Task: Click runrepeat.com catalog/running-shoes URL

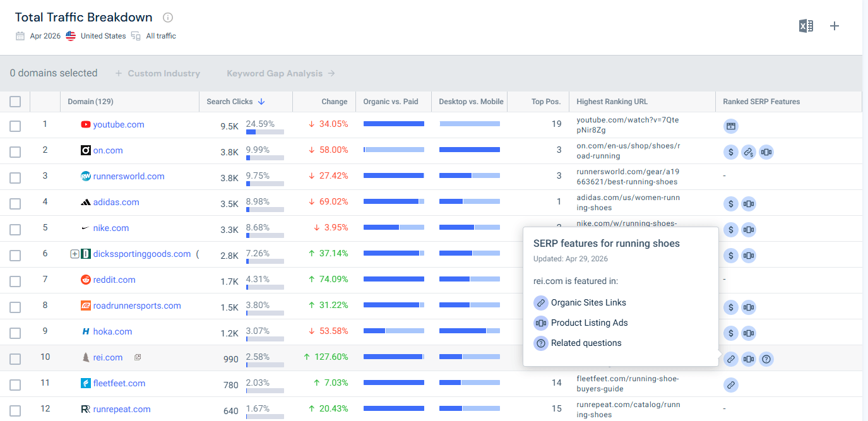Action: [628, 410]
